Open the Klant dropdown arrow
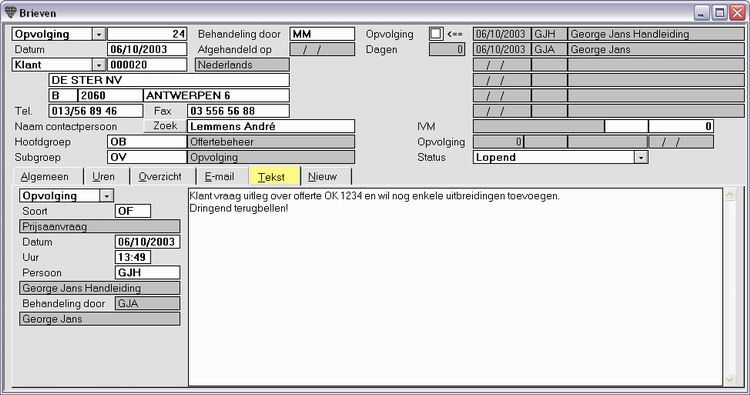The image size is (750, 395). 99,65
